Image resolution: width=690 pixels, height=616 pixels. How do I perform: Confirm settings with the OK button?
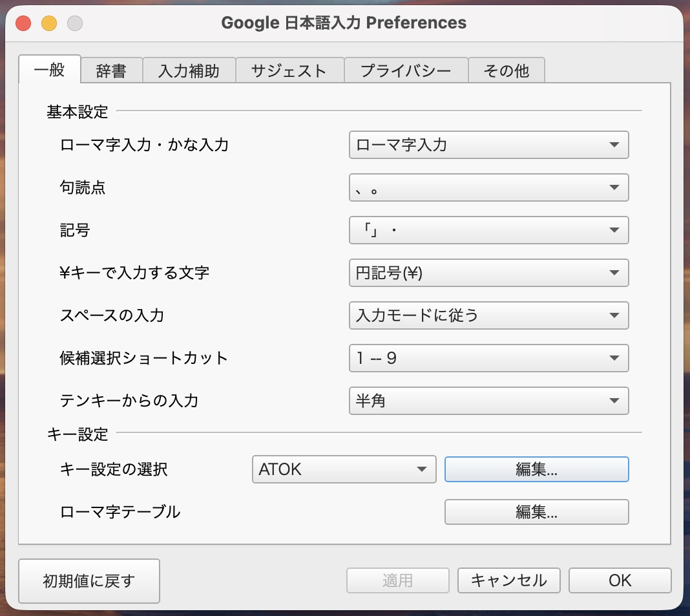(x=620, y=580)
